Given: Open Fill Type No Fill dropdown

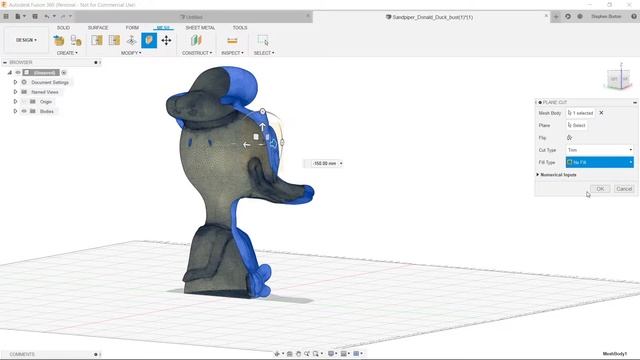Looking at the screenshot, I should coord(600,162).
